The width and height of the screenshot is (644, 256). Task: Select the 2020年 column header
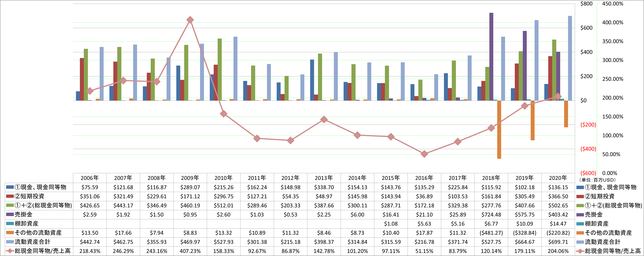pos(558,178)
